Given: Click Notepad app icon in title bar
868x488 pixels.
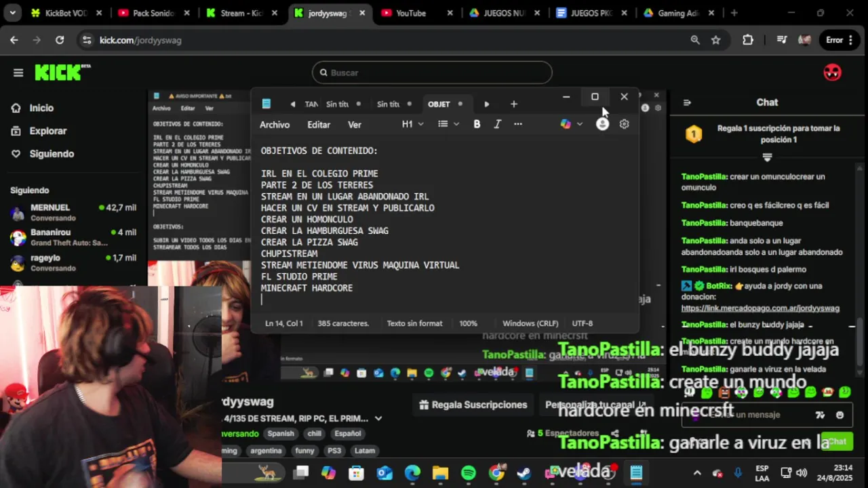Looking at the screenshot, I should (x=267, y=104).
